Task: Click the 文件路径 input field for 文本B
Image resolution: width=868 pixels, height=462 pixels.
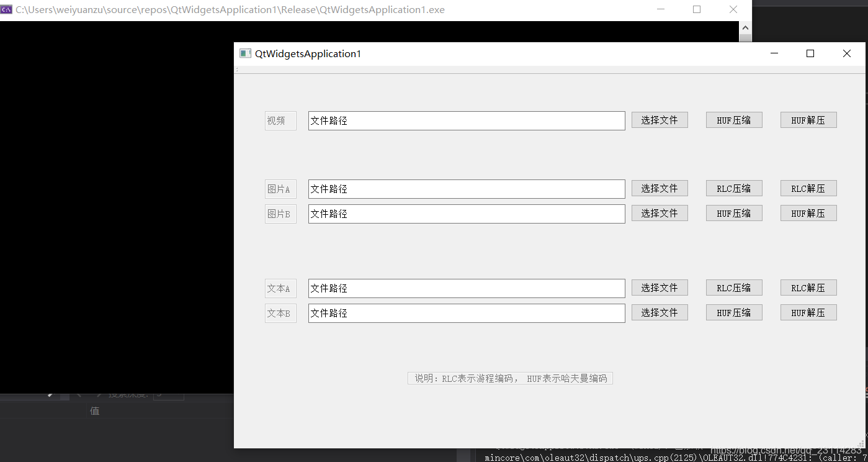Action: click(465, 312)
